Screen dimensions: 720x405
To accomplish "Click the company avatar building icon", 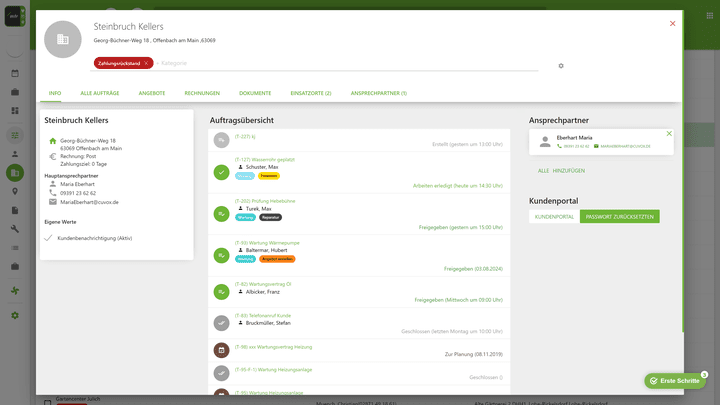I will pos(64,39).
